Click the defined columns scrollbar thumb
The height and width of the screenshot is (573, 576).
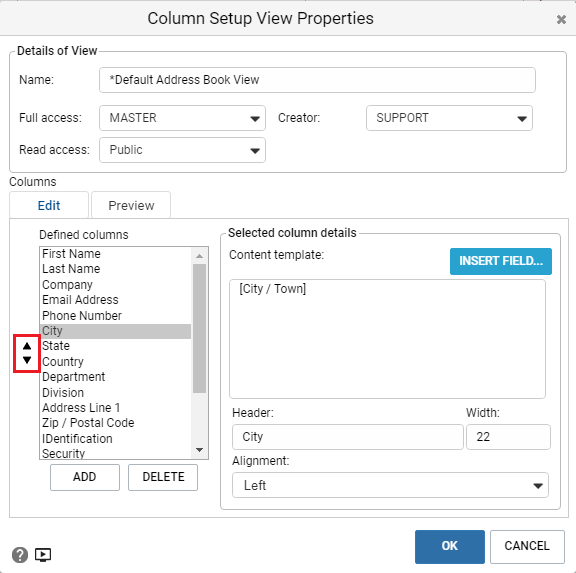pos(199,328)
